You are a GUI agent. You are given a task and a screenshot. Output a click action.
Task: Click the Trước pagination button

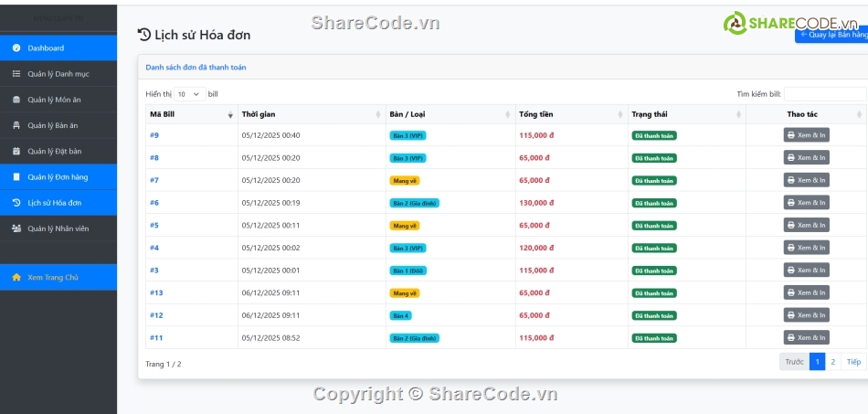(x=794, y=362)
